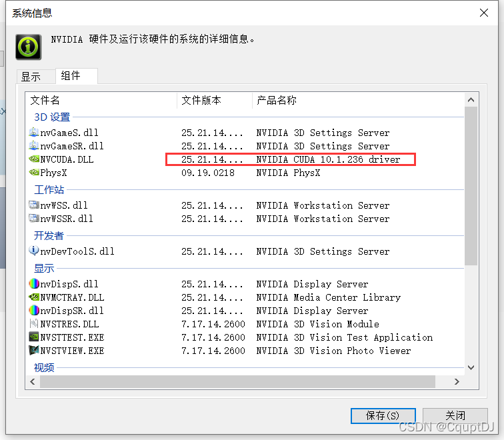Click nvWSS.dll NVIDIA Workstation Server text

[323, 205]
